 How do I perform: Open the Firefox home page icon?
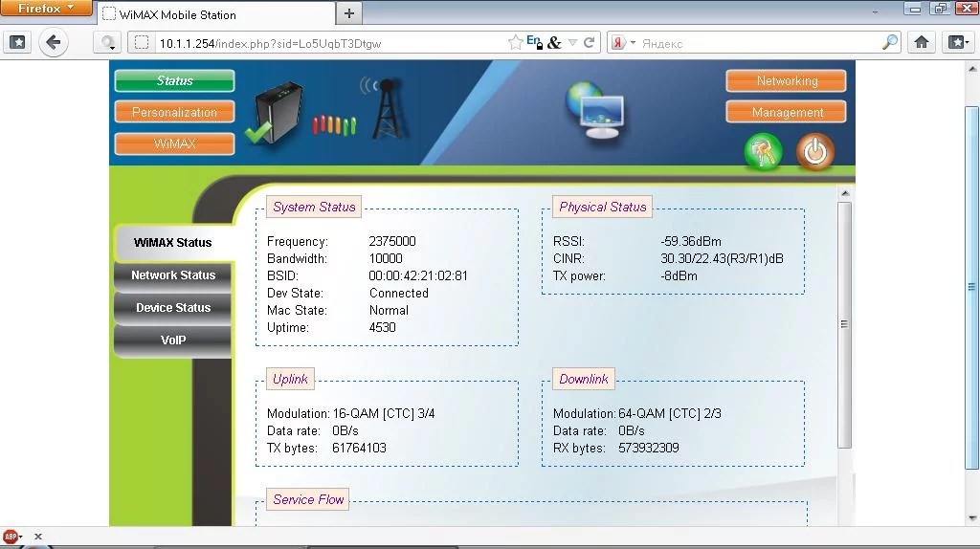[x=922, y=42]
